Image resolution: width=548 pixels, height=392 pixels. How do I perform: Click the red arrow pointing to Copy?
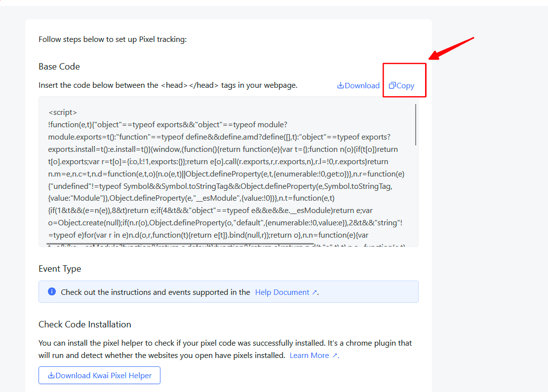[452, 48]
